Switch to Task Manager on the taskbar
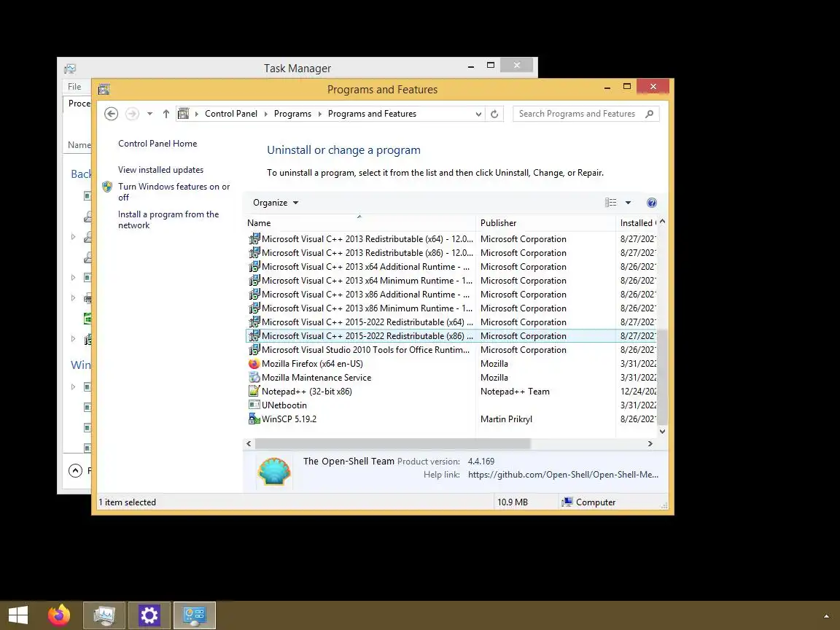The image size is (840, 630). 104,615
